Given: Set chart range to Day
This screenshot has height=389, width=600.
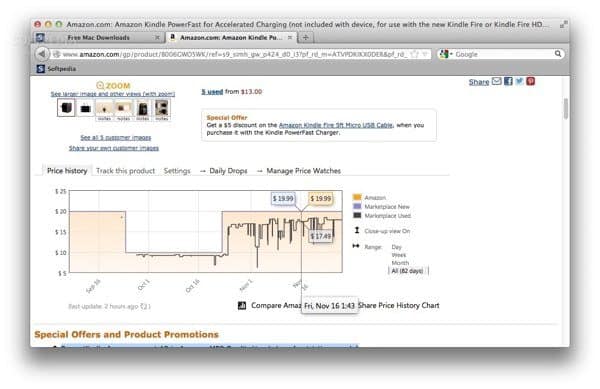Looking at the screenshot, I should click(x=396, y=247).
